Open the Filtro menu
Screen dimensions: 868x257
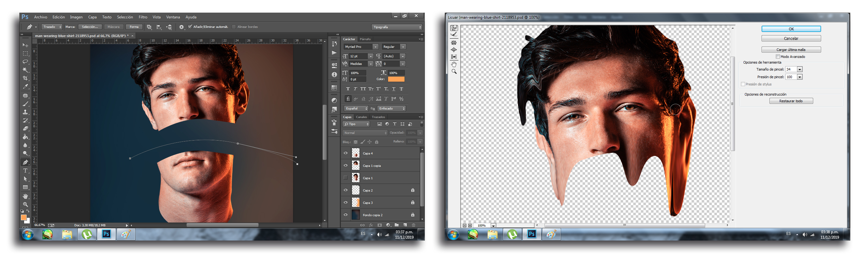coord(143,17)
